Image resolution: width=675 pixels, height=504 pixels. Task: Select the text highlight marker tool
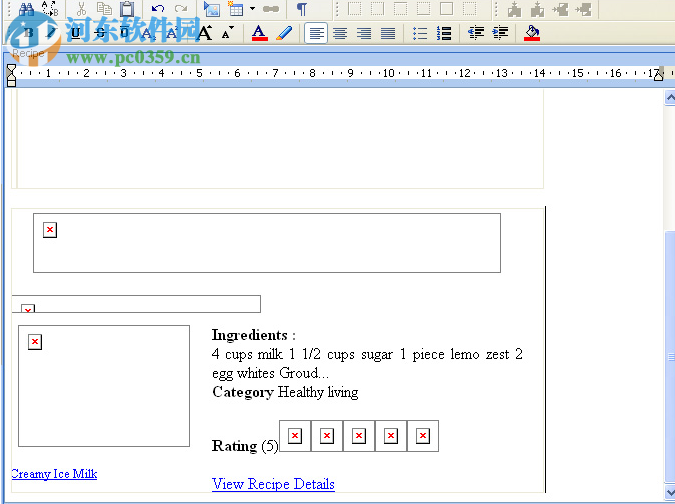click(284, 33)
